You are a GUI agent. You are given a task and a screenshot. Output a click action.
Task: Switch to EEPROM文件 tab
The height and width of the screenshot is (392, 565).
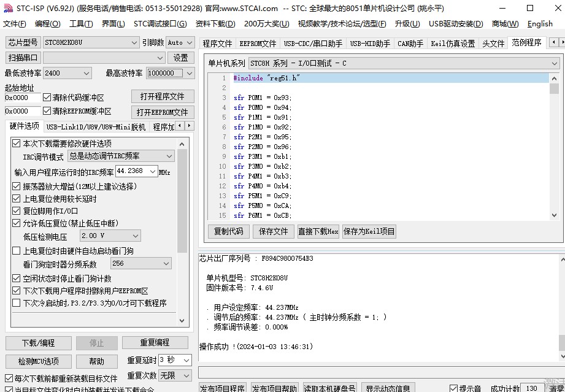point(258,44)
